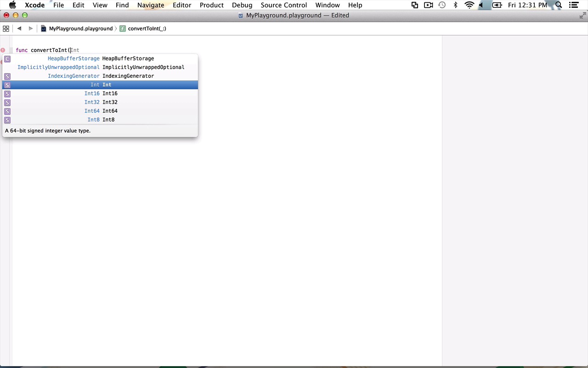The height and width of the screenshot is (368, 588).
Task: Click the struct icon next to IndexingGenerator
Action: pyautogui.click(x=7, y=76)
